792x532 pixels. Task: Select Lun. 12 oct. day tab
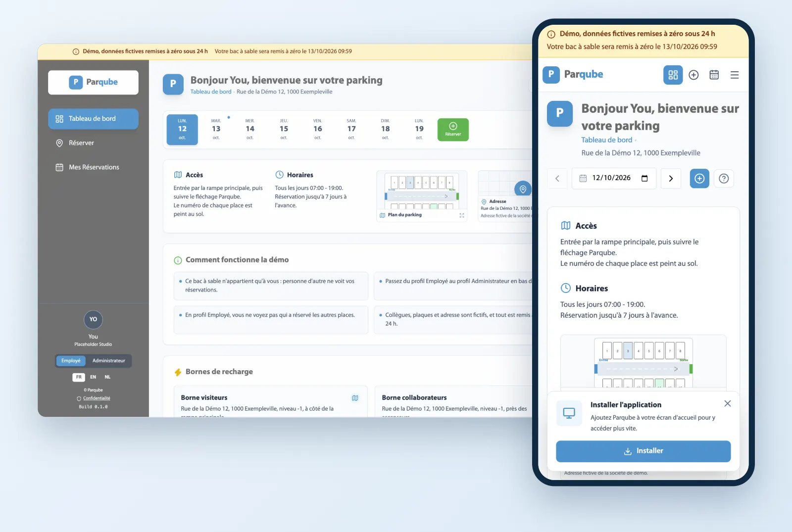(182, 129)
